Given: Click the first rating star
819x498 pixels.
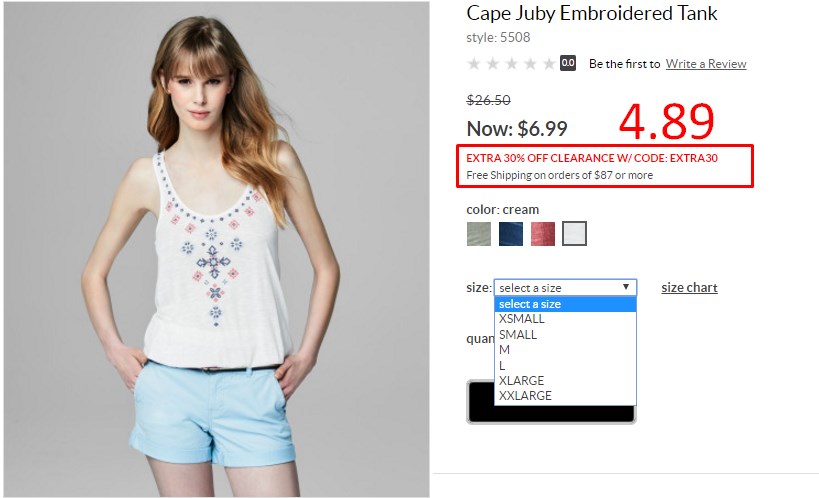Looking at the screenshot, I should 474,64.
